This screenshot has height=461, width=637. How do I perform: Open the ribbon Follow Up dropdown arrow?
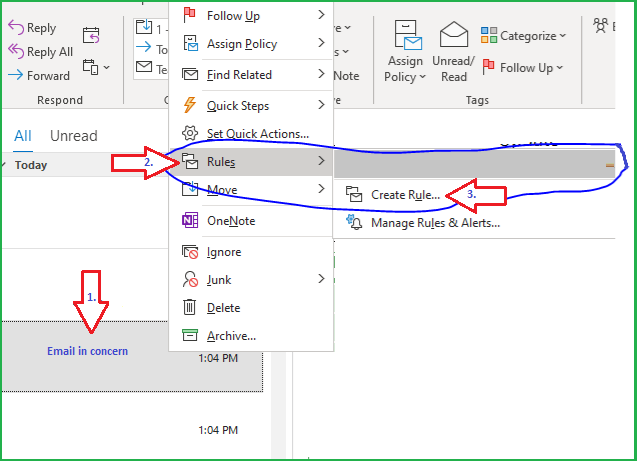coord(559,67)
